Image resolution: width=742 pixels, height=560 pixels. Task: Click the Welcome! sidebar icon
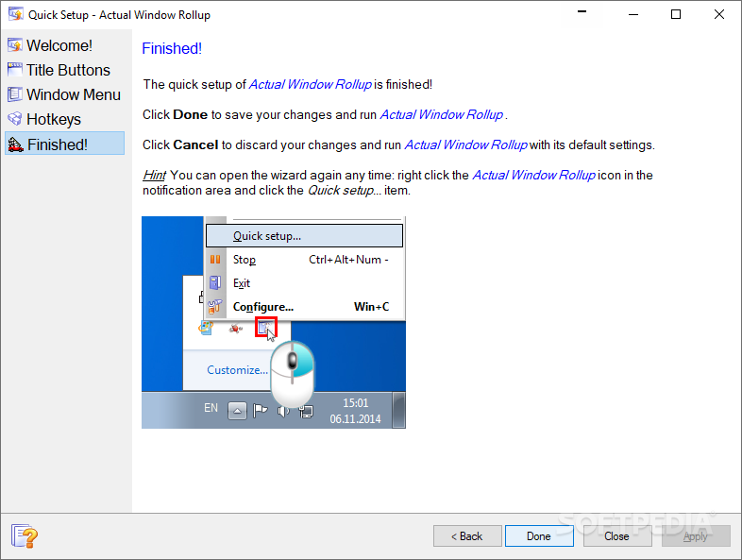click(x=15, y=45)
